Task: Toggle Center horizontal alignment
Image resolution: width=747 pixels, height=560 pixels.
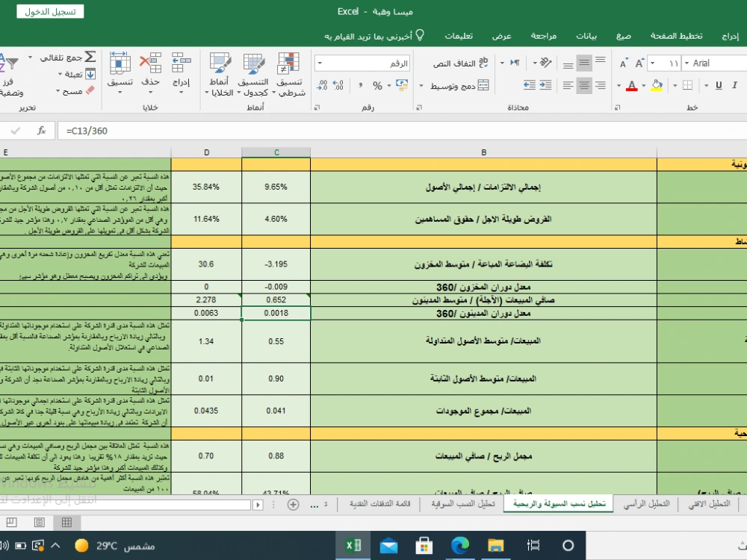Action: pos(584,85)
